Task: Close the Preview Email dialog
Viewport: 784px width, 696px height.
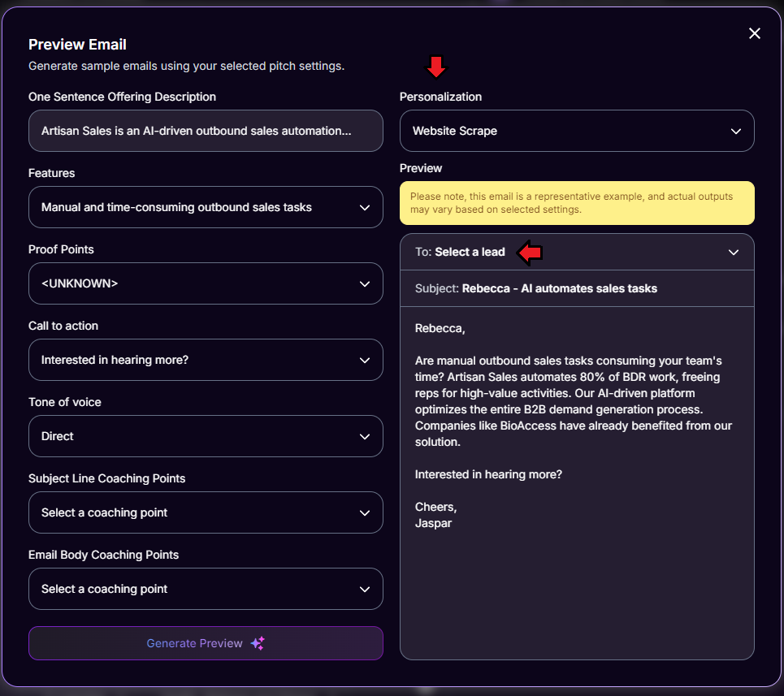Action: tap(754, 33)
